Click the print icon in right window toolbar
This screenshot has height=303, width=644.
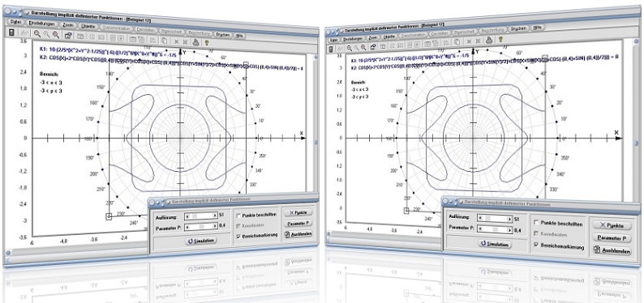pos(489,41)
